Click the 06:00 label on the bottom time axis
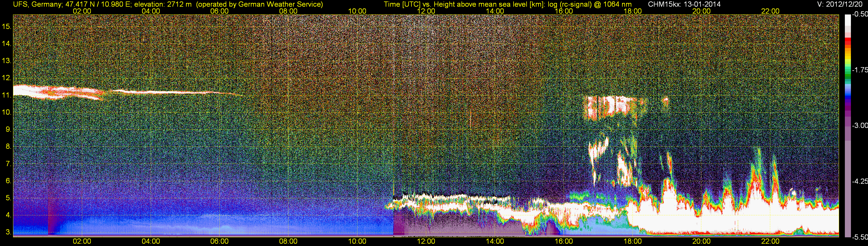The width and height of the screenshot is (868, 246). pyautogui.click(x=219, y=242)
